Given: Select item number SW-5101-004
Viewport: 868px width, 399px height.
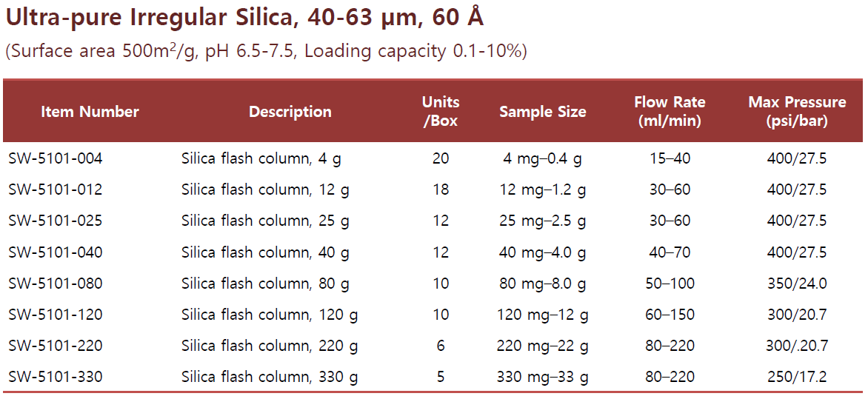Looking at the screenshot, I should (56, 158).
